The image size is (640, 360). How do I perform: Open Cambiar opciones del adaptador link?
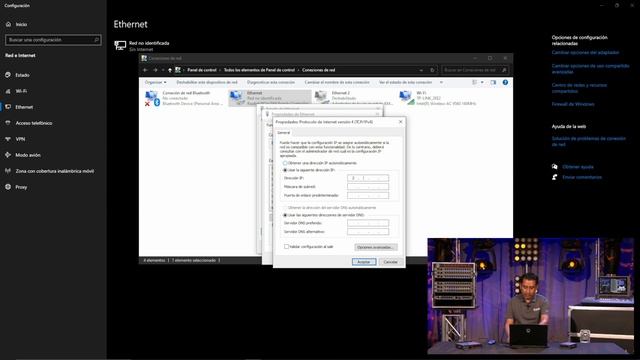pos(585,53)
